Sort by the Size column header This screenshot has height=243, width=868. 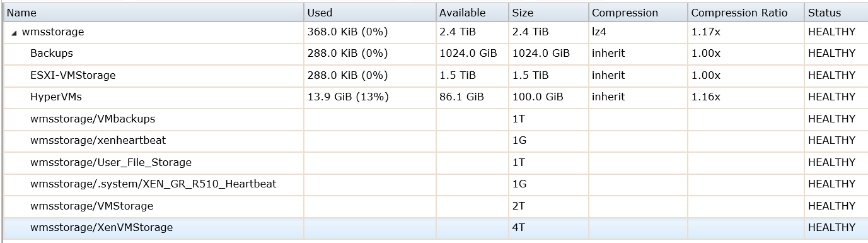(548, 13)
